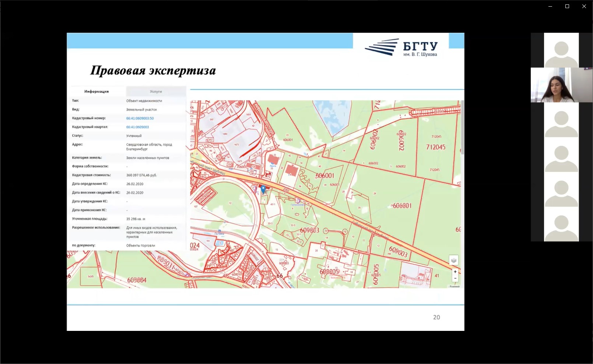
Task: Click the map quarter label 606001 near the highway
Action: tap(325, 176)
